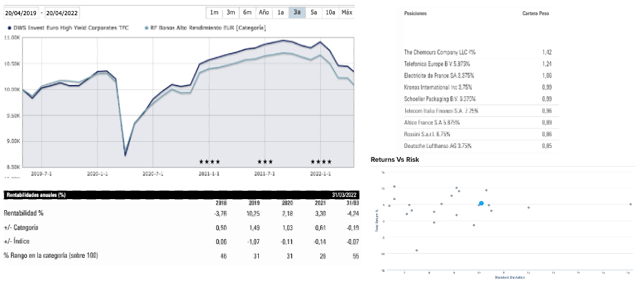644x289 pixels.
Task: Click the active 3a period tab
Action: point(297,12)
